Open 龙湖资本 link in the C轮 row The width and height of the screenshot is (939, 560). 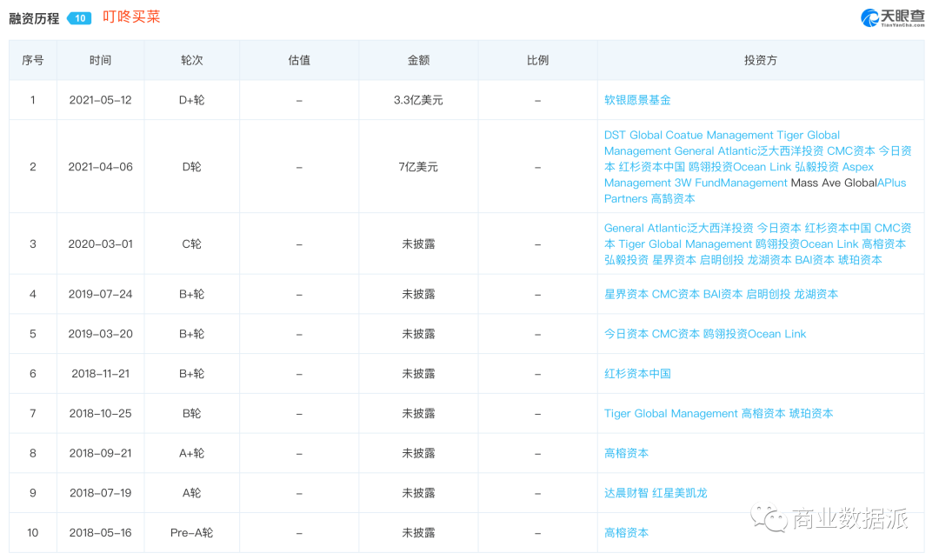(769, 260)
